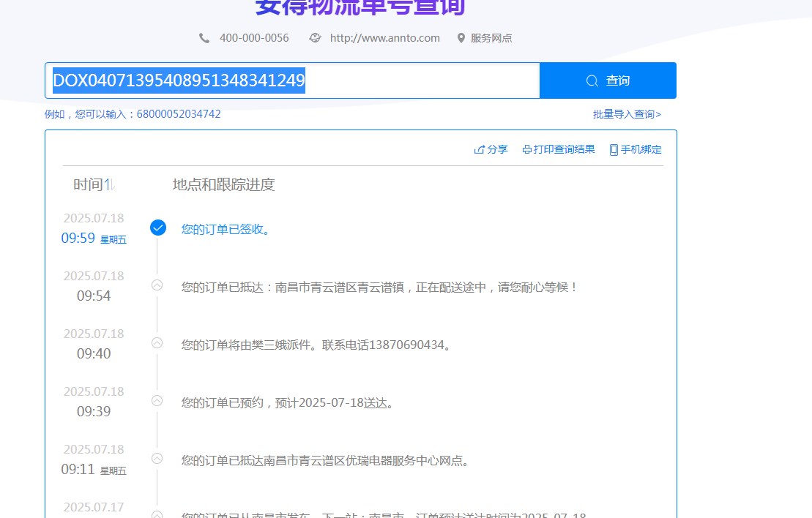Click the printer icon
This screenshot has height=518, width=812.
[x=526, y=149]
